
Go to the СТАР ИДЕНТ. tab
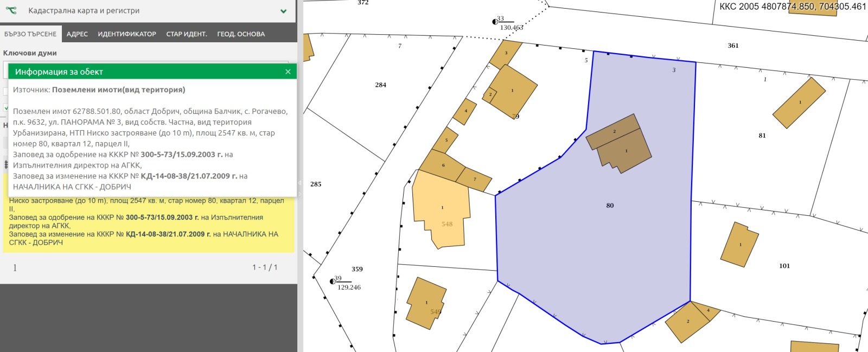[187, 34]
